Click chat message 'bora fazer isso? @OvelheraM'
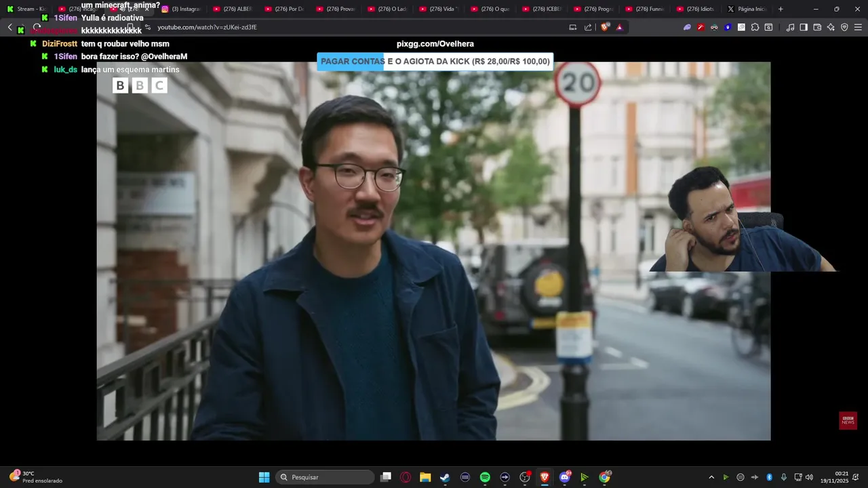 pos(134,57)
